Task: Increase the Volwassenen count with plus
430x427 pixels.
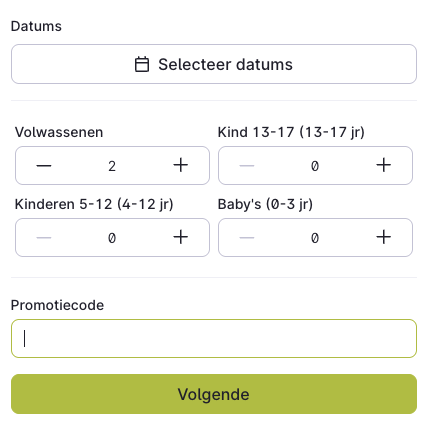Action: tap(181, 165)
